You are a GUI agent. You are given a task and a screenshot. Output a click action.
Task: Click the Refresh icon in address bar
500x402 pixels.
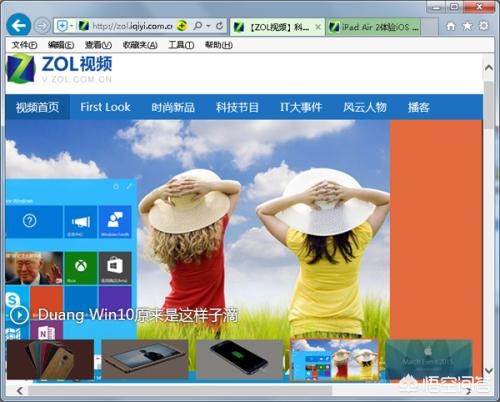pos(219,26)
